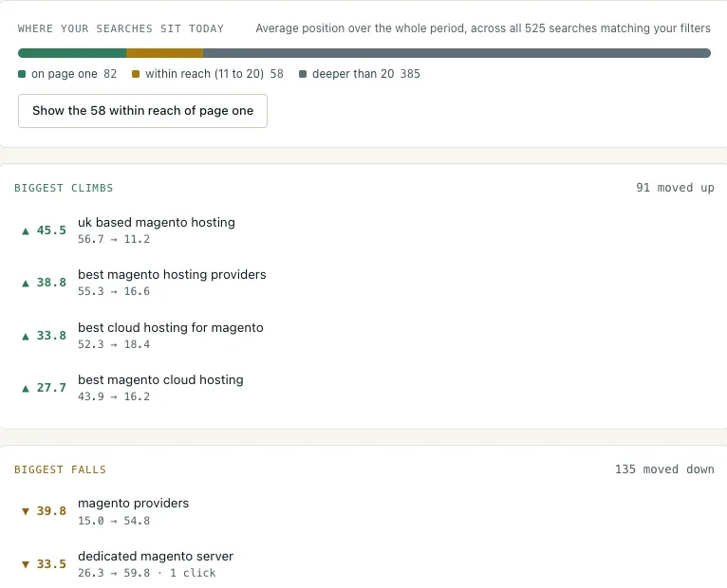Click the amber 'within reach' bar segment
Viewport: 727px width, 588px height.
click(164, 53)
